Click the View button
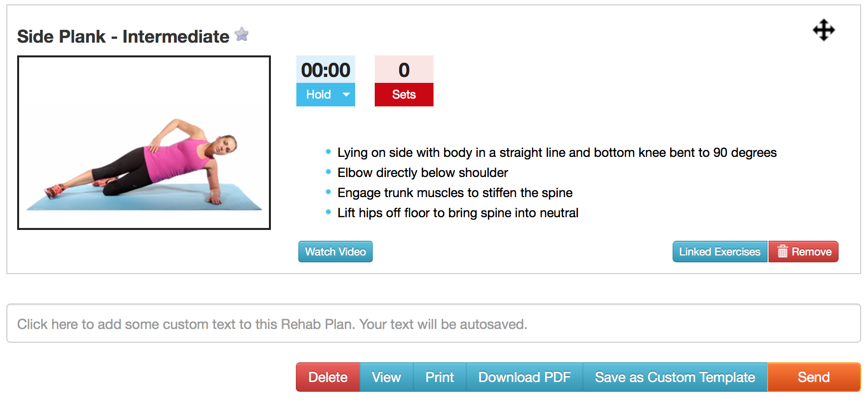This screenshot has width=868, height=404. tap(386, 377)
